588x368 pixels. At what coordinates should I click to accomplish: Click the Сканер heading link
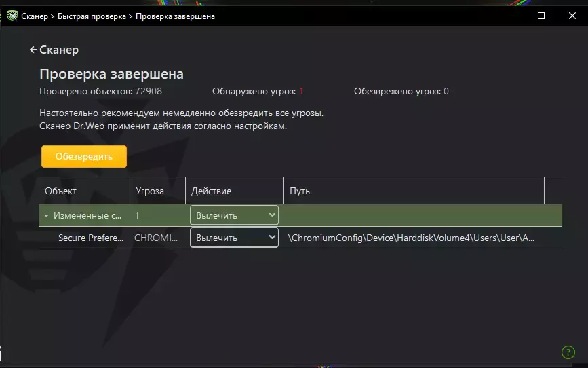tap(59, 50)
